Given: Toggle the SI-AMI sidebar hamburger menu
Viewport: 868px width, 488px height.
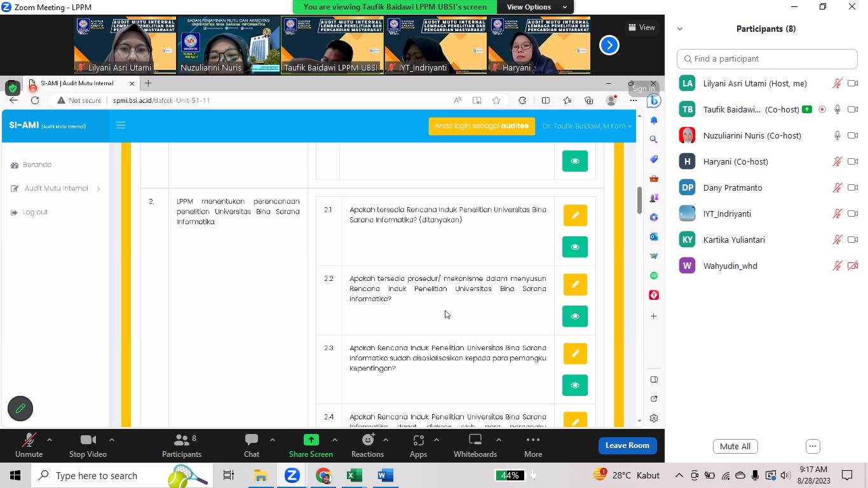Looking at the screenshot, I should click(121, 125).
